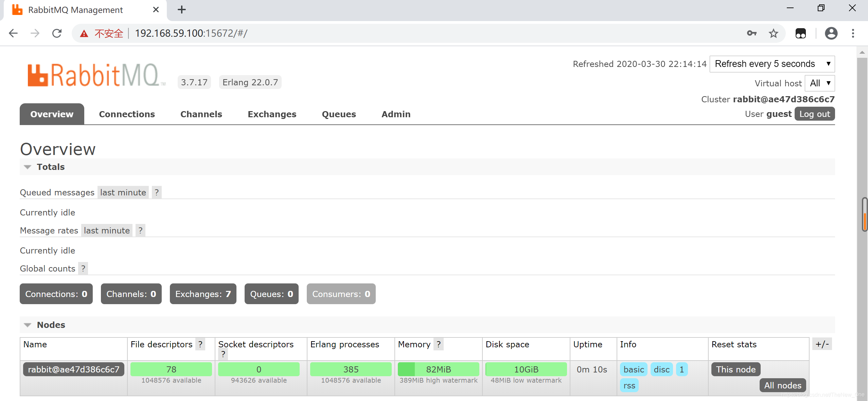The height and width of the screenshot is (401, 868).
Task: Open a new browser tab
Action: (x=182, y=10)
